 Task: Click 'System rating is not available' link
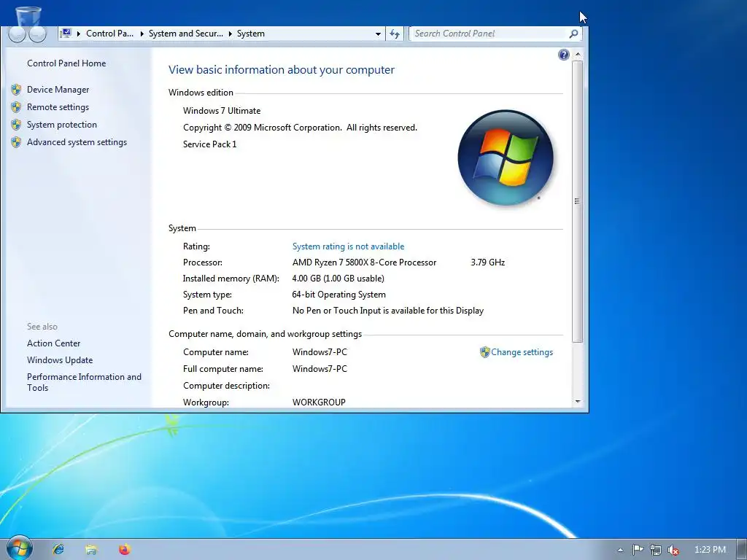[348, 246]
